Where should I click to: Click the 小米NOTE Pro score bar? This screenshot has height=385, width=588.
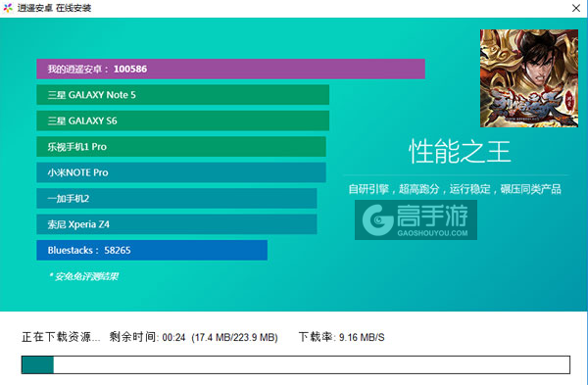point(181,172)
